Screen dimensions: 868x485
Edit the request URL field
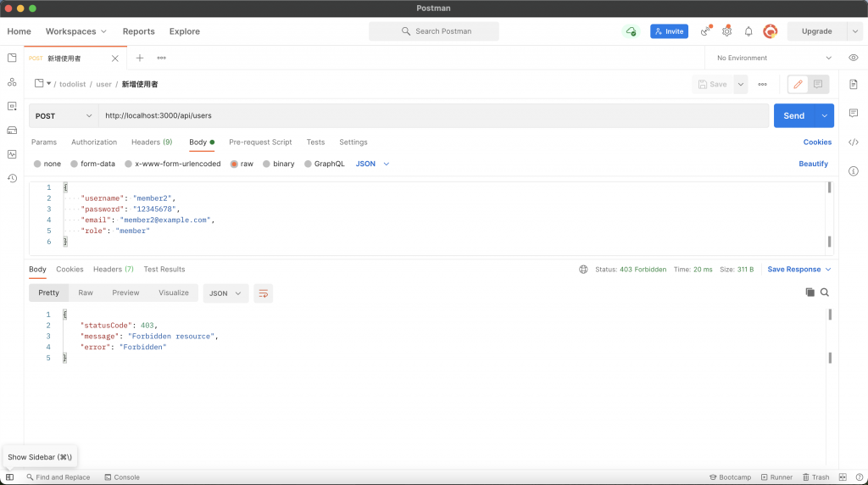click(433, 115)
